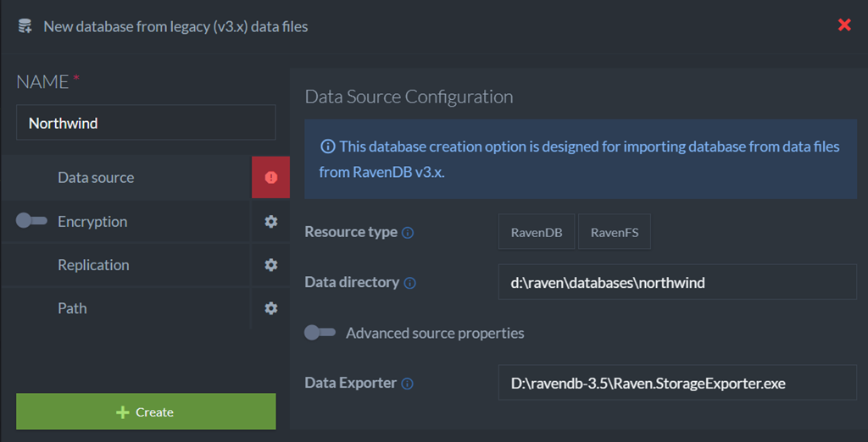The width and height of the screenshot is (868, 442).
Task: Click the Resource type info icon
Action: tap(408, 233)
